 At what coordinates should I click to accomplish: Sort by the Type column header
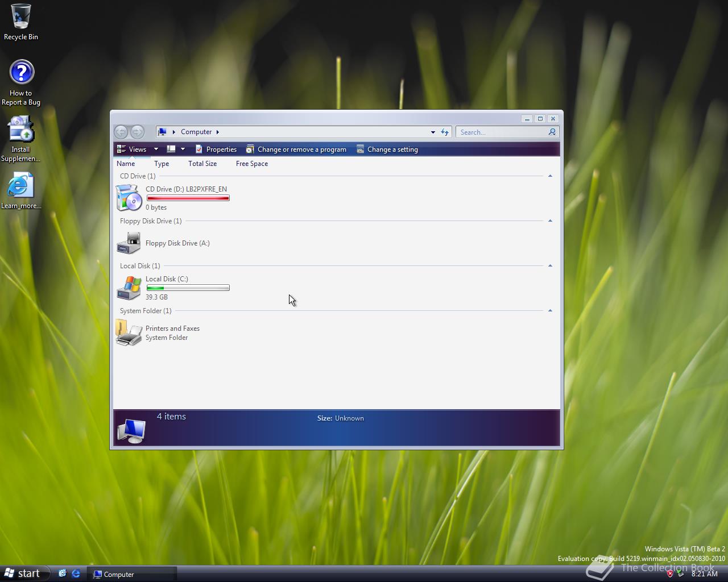(x=162, y=164)
